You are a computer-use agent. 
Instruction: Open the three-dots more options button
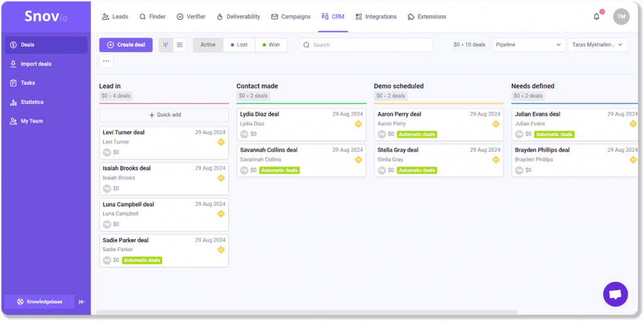[x=106, y=61]
